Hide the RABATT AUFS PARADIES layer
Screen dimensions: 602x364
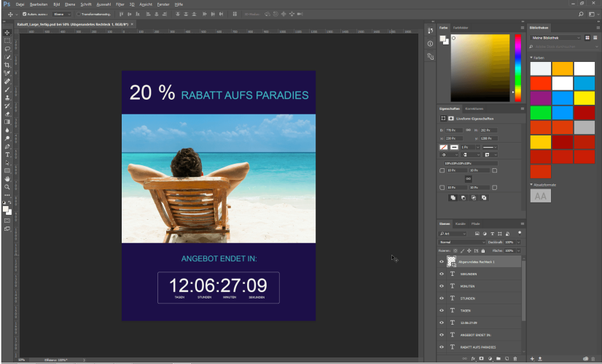coord(442,347)
